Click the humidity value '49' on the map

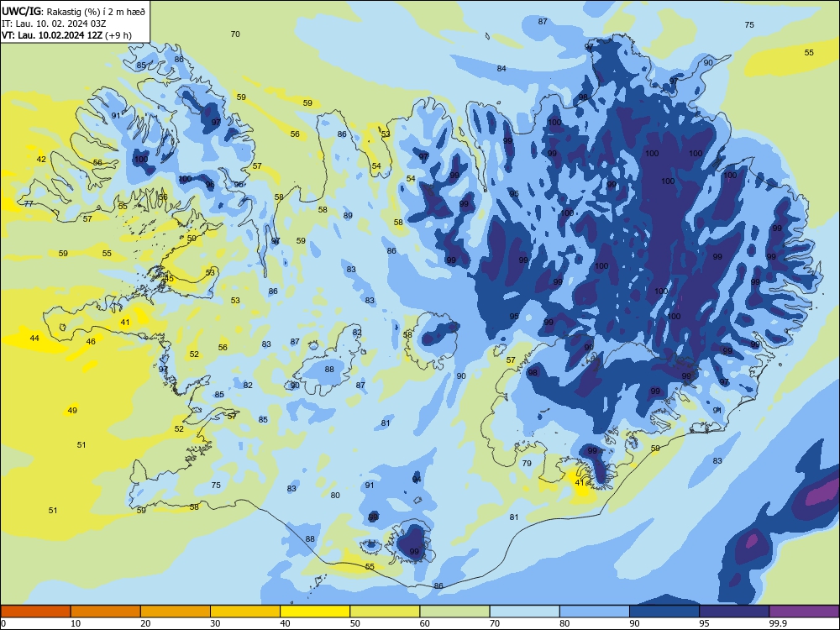pos(72,411)
